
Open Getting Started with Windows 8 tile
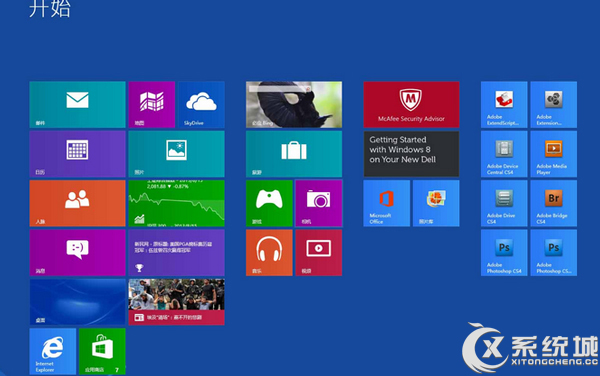coord(411,154)
